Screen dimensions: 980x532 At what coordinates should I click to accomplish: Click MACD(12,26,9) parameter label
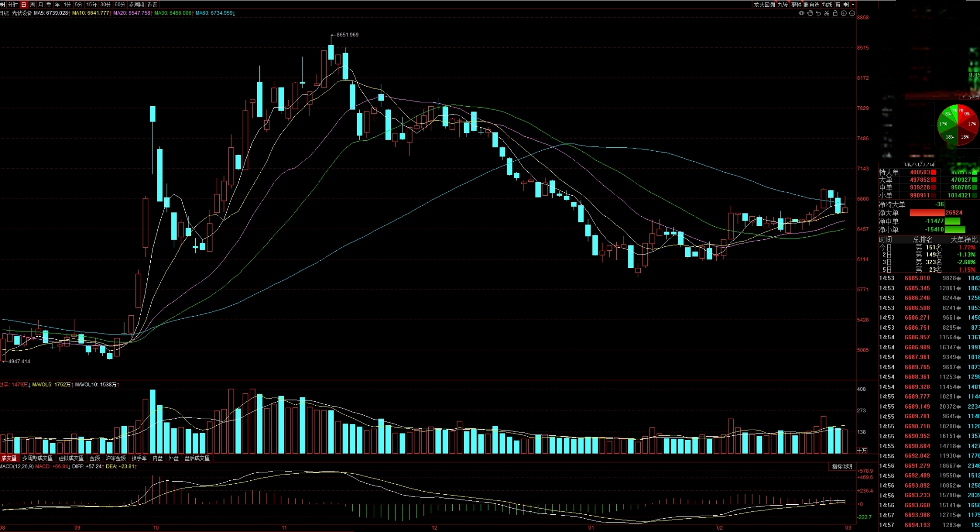[x=17, y=466]
